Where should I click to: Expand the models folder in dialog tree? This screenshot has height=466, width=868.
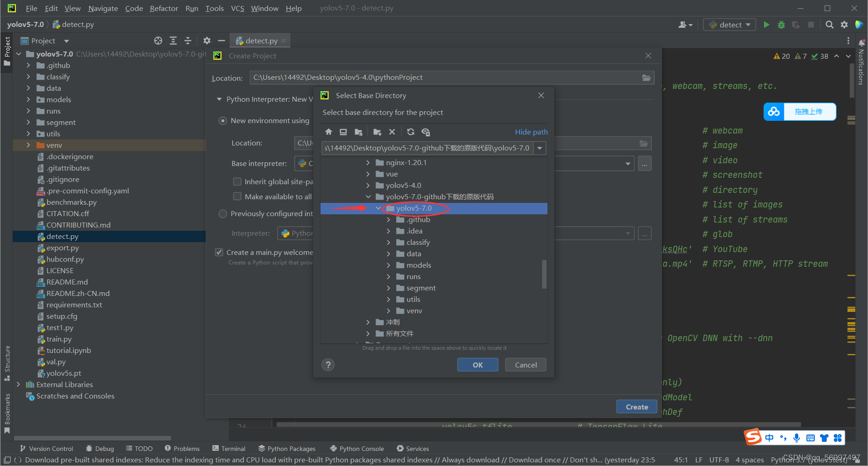coord(388,265)
